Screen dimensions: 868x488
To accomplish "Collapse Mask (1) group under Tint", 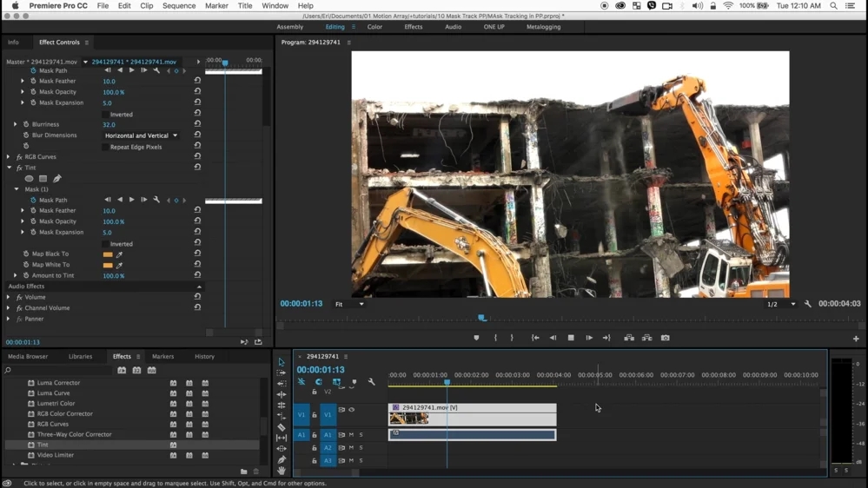I will tap(17, 189).
